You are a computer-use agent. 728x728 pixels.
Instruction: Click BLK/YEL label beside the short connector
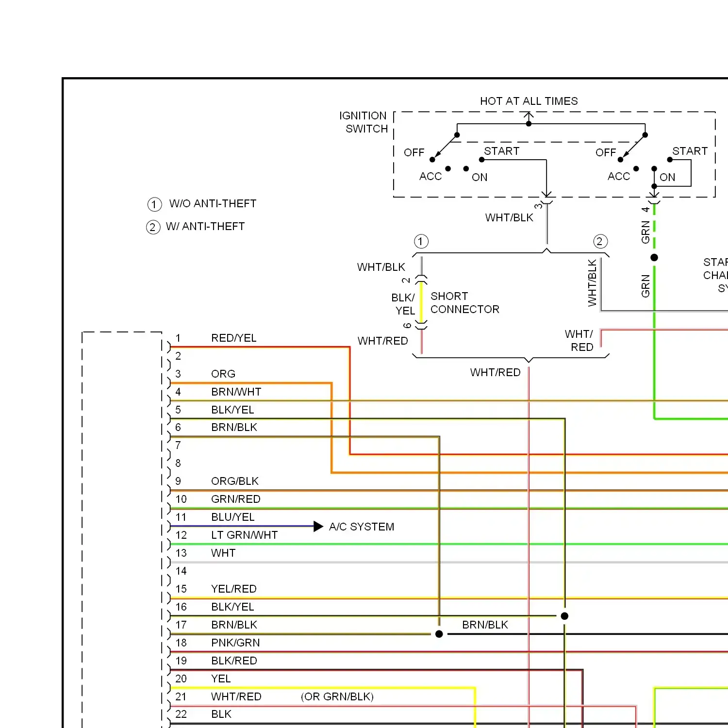(403, 304)
